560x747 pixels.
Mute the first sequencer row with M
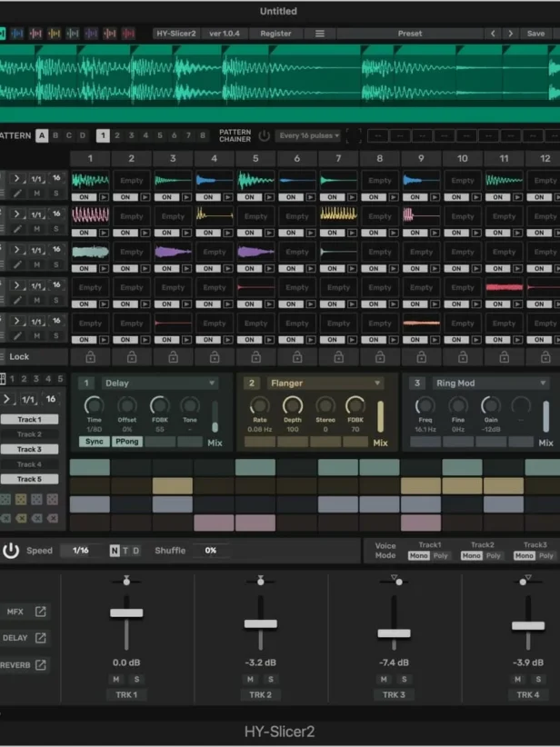click(36, 194)
